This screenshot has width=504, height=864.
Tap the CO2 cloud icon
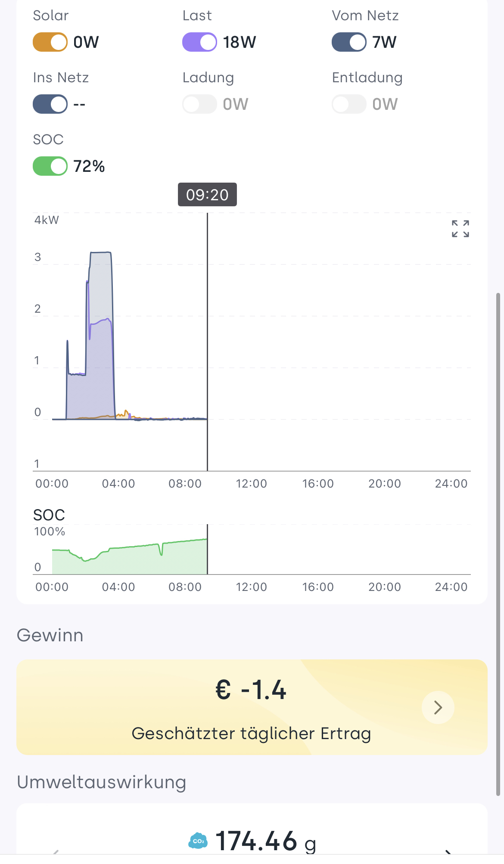[198, 840]
